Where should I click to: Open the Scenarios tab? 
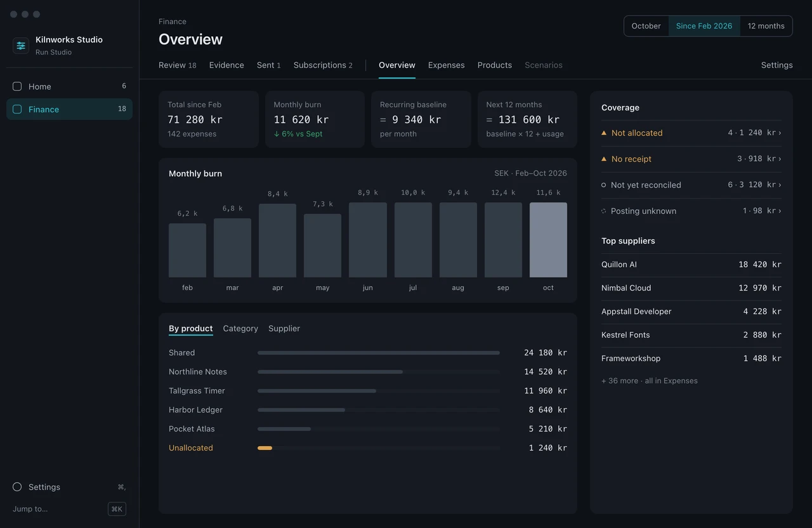[544, 65]
